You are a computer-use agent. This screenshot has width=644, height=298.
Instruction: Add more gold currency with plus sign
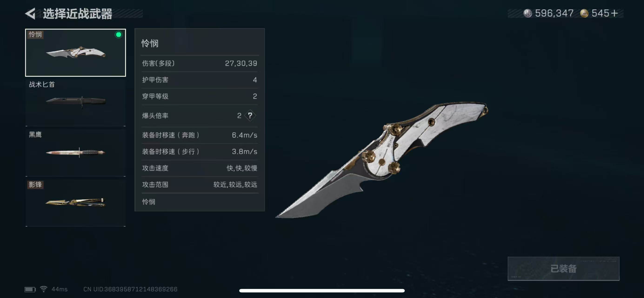coord(614,13)
